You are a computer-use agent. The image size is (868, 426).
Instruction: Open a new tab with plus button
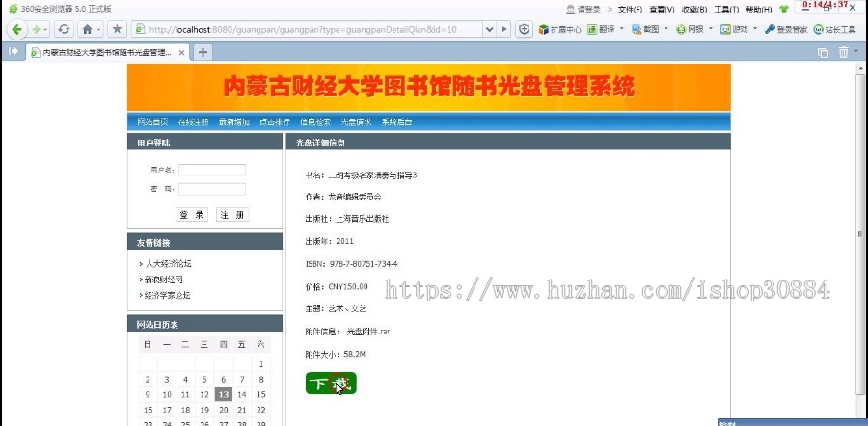(x=203, y=53)
